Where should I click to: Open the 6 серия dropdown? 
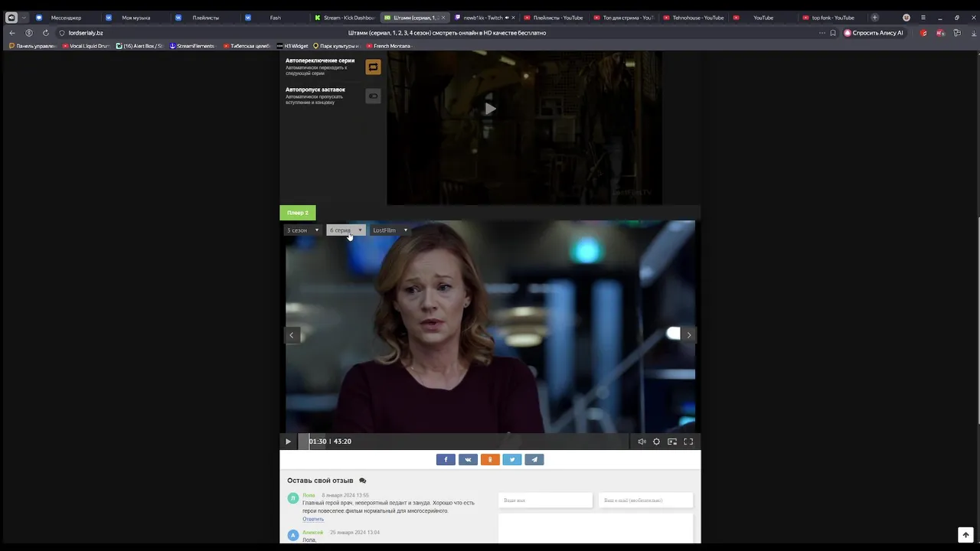346,230
